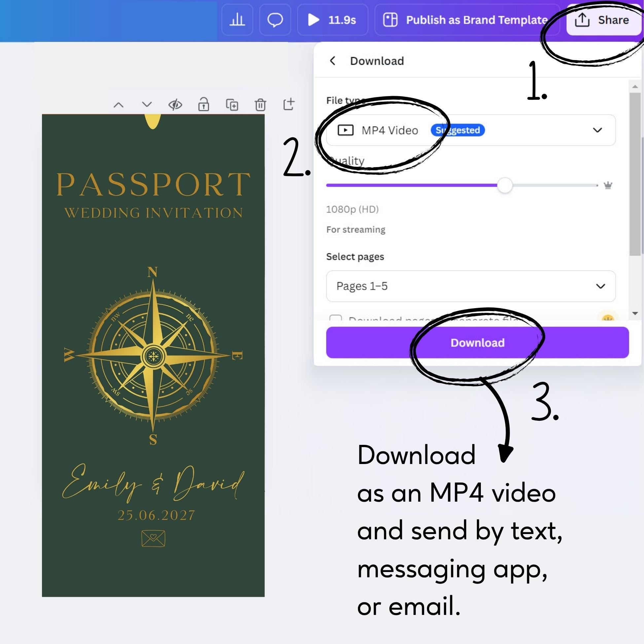
Task: Click the purple Download button
Action: click(x=477, y=342)
